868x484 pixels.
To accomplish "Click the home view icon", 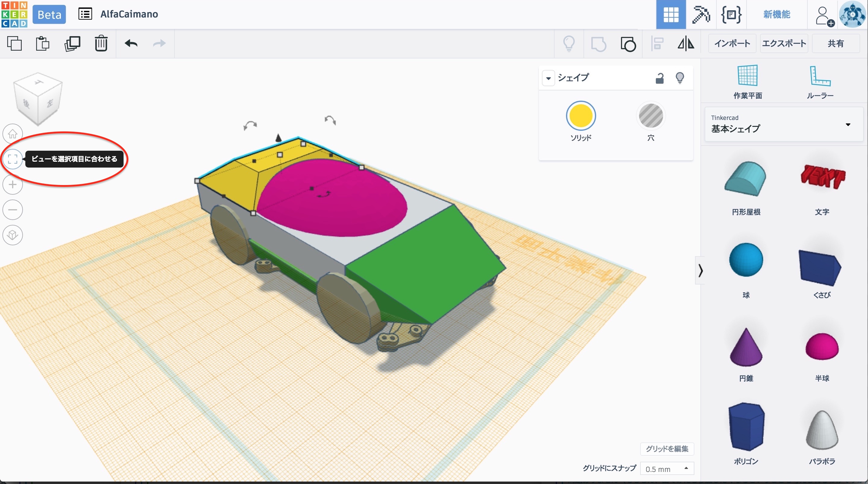I will pyautogui.click(x=13, y=134).
